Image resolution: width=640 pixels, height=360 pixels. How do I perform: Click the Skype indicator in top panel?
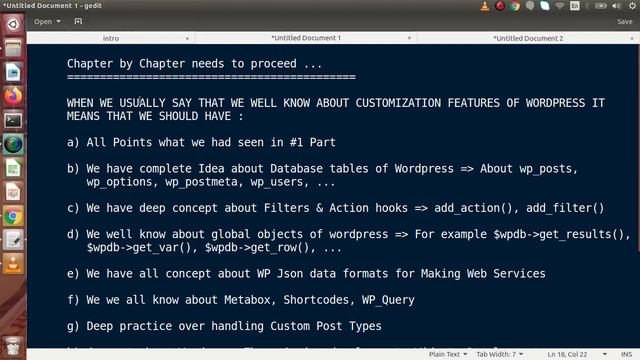pyautogui.click(x=545, y=6)
